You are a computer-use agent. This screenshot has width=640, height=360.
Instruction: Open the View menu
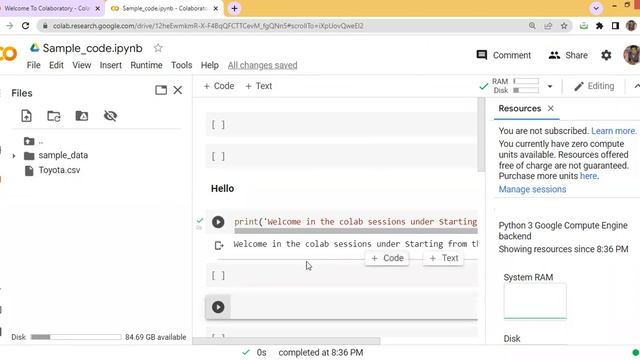tap(82, 65)
